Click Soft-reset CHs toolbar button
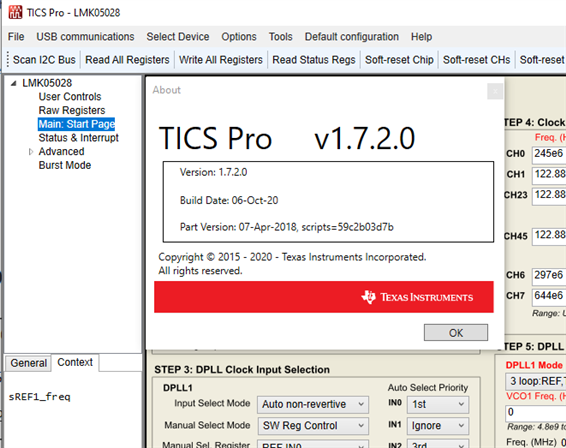The image size is (566, 448). coord(476,60)
